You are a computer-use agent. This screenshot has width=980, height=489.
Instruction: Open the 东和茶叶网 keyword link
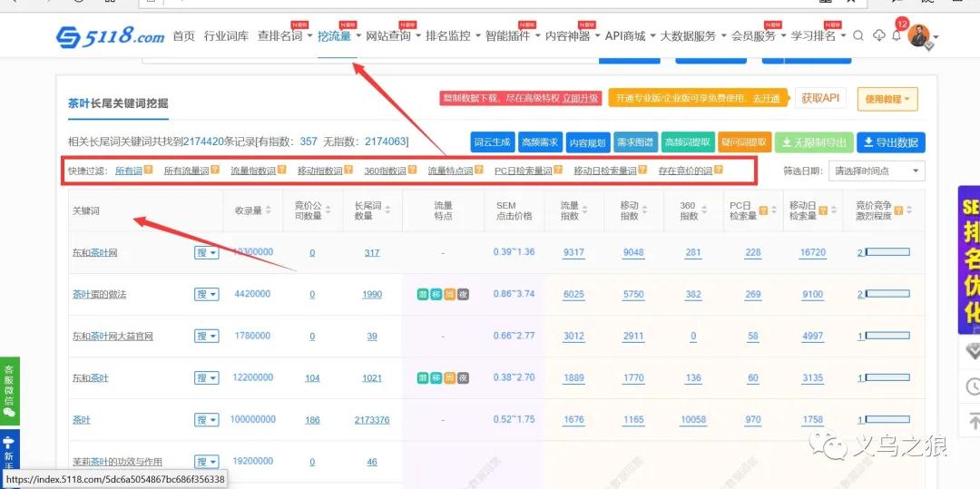[x=95, y=252]
